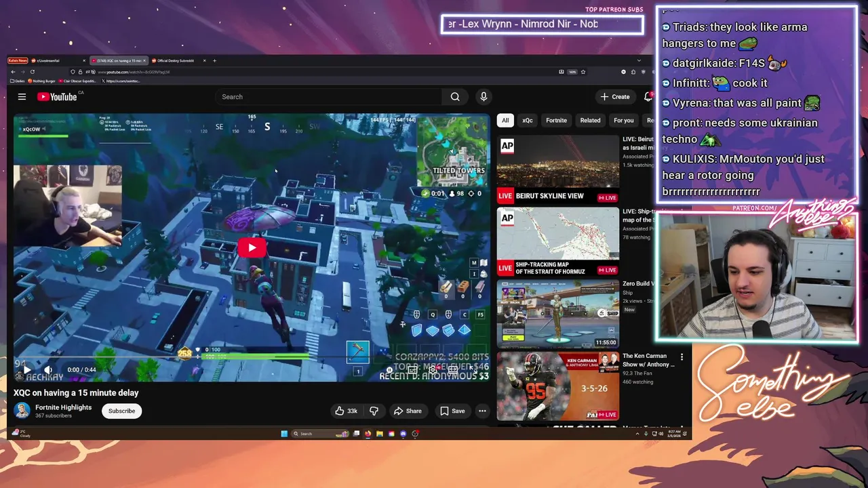Viewport: 868px width, 488px height.
Task: Open the YouTube notifications bell
Action: coord(648,97)
